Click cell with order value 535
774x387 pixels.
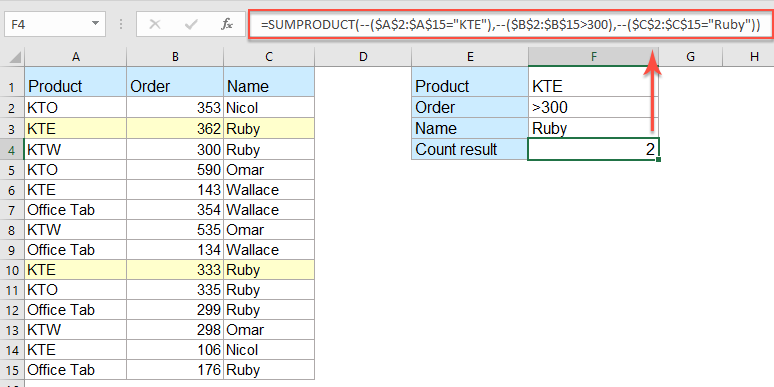(x=175, y=230)
